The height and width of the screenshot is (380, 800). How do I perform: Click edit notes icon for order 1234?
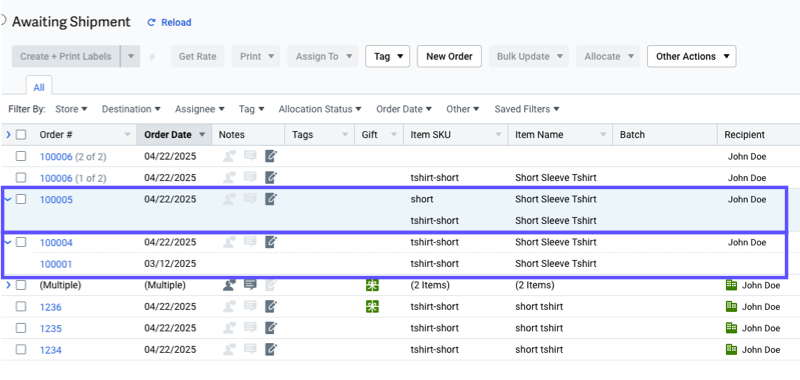(271, 349)
